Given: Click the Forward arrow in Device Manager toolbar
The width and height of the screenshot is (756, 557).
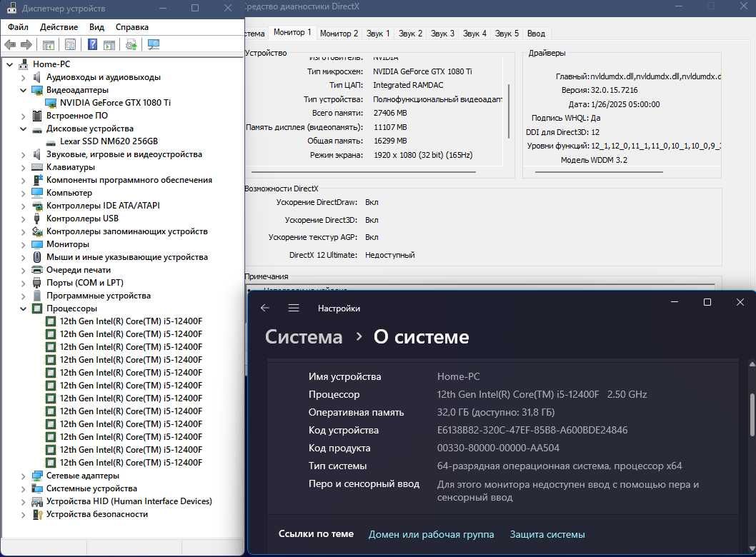Looking at the screenshot, I should point(26,45).
